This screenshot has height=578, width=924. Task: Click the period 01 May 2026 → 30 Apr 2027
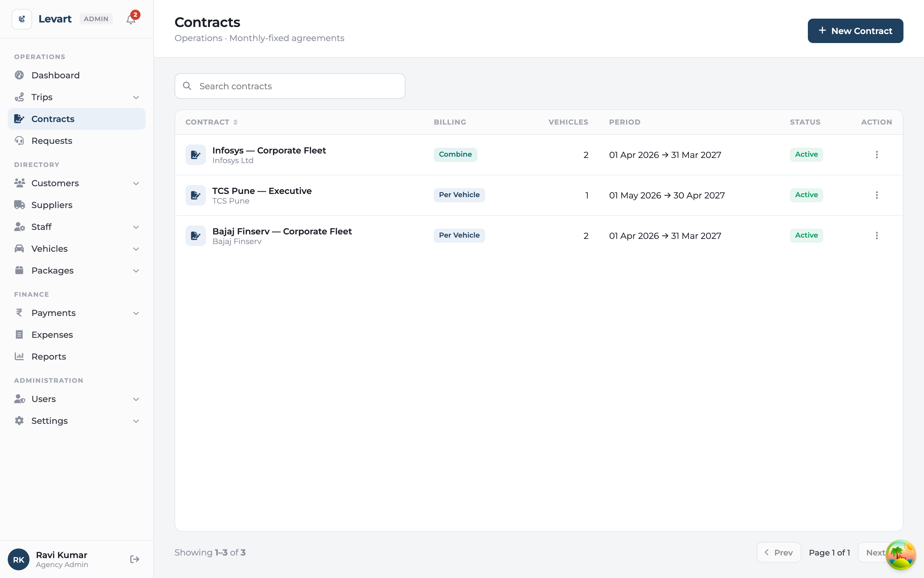667,195
